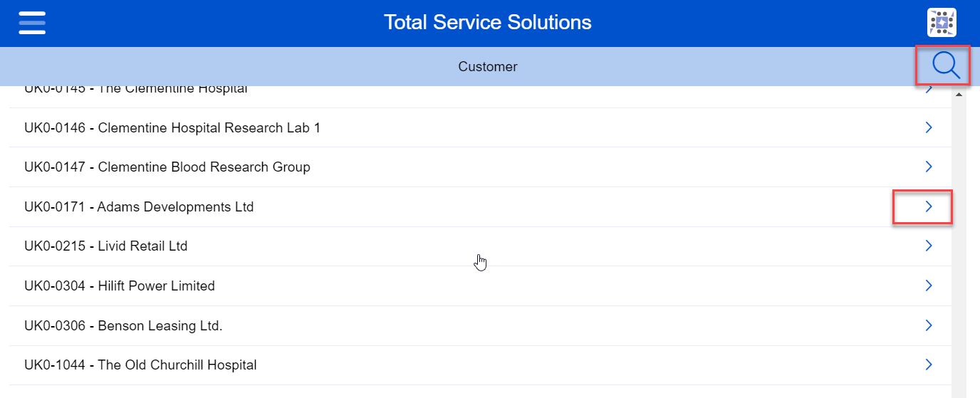Open The Old Churchill Hospital chevron
The image size is (980, 398).
point(929,365)
